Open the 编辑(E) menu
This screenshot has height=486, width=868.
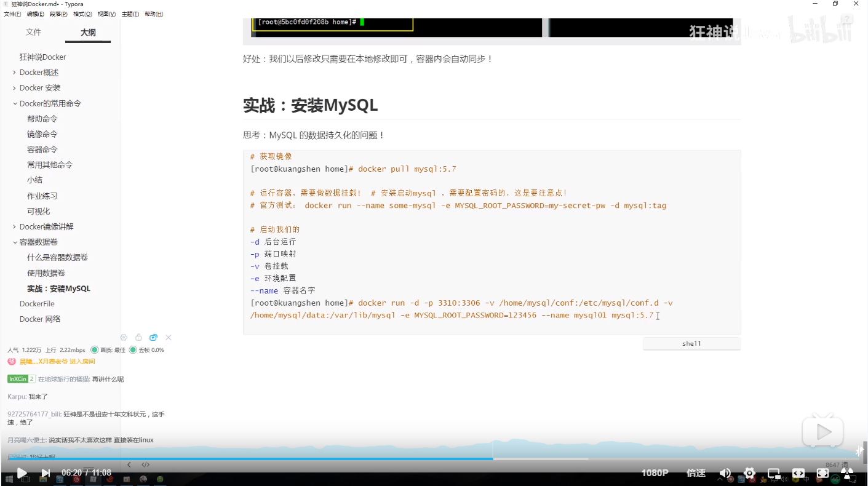(x=36, y=14)
